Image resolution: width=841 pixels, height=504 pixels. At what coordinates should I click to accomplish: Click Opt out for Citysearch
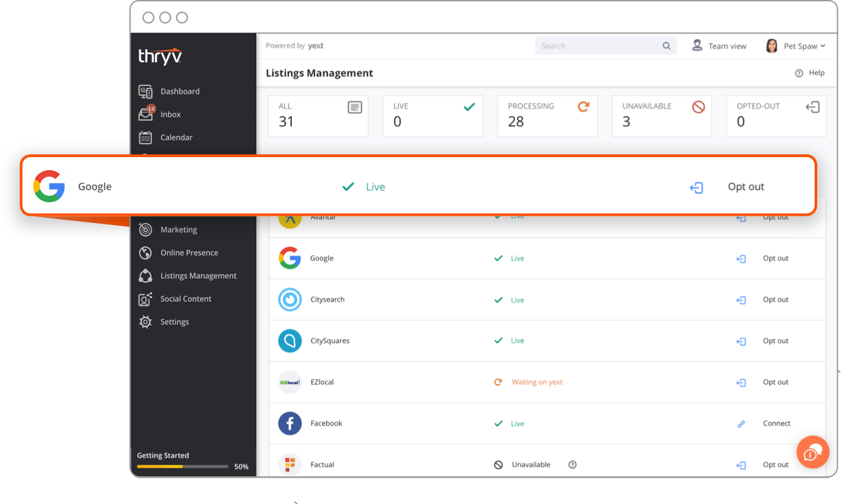(x=776, y=299)
